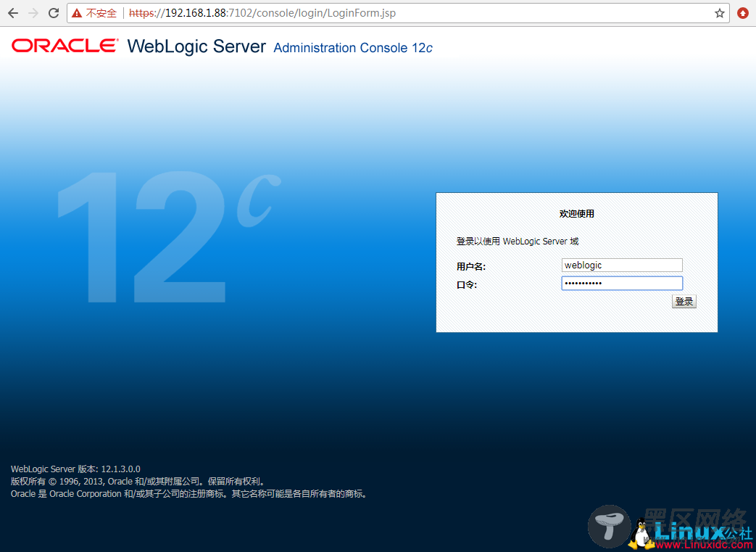
Task: Click the 登录 login button
Action: 684,302
